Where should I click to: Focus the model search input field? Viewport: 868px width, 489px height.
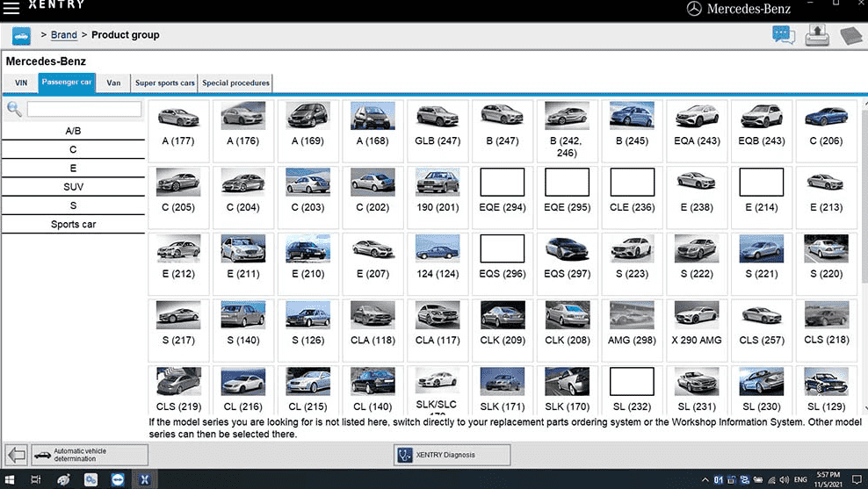coord(84,109)
